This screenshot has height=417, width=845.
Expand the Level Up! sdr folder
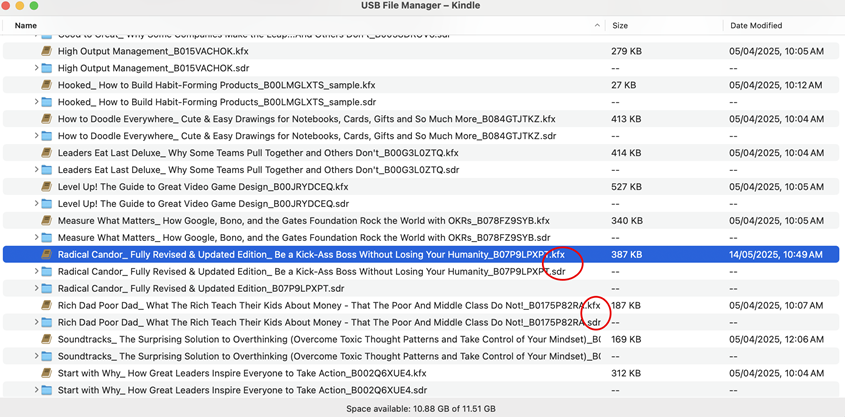click(x=36, y=204)
